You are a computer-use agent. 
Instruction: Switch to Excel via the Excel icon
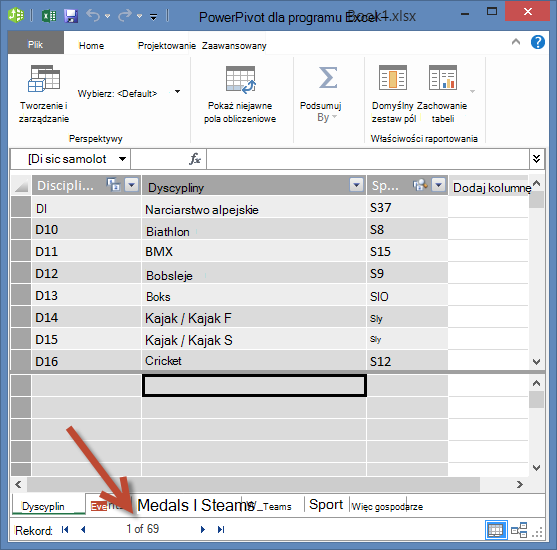pos(49,16)
